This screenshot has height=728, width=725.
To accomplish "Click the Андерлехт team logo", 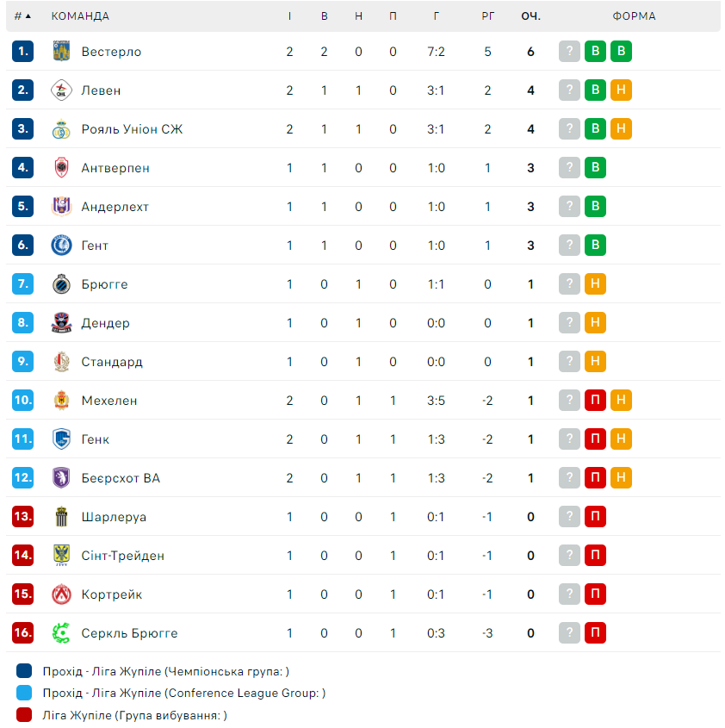I will tap(60, 207).
